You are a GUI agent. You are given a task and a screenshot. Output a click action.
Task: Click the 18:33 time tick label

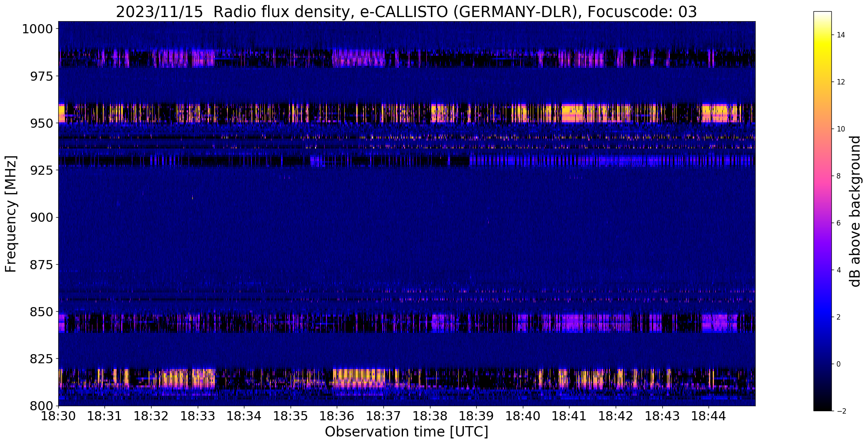coord(198,416)
